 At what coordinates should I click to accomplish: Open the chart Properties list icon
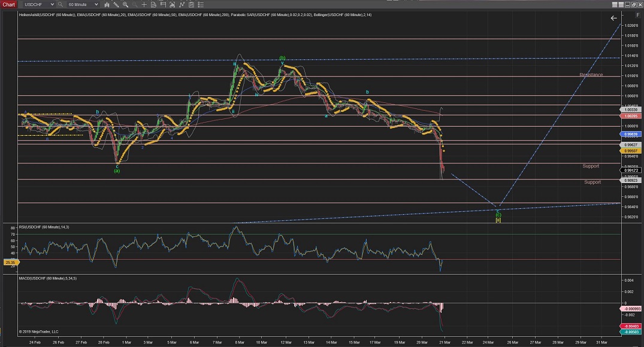coord(201,4)
